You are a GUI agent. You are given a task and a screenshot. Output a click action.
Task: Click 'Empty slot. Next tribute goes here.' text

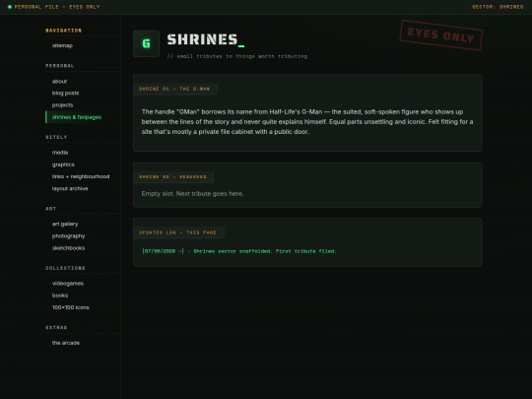[x=192, y=194]
